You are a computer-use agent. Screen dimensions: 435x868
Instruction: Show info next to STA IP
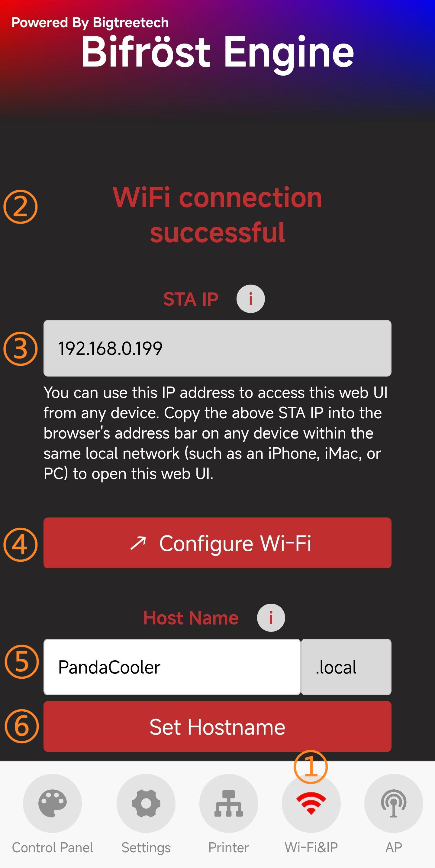[x=250, y=299]
